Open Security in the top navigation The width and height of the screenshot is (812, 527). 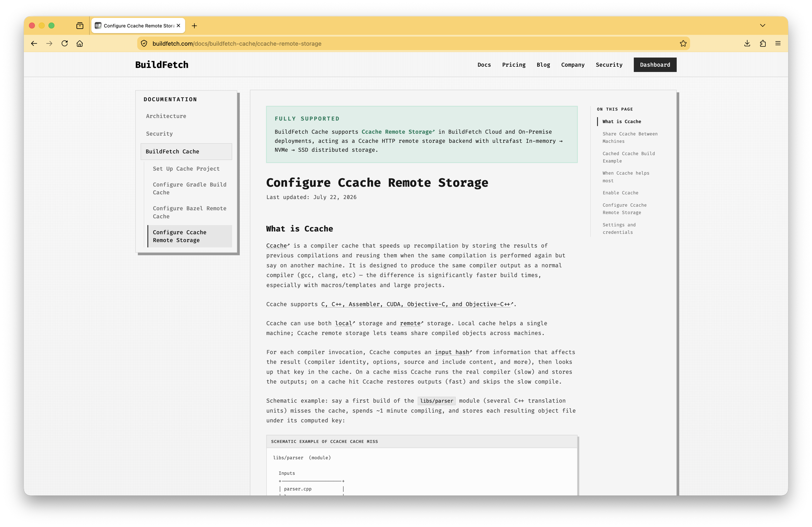click(x=609, y=65)
